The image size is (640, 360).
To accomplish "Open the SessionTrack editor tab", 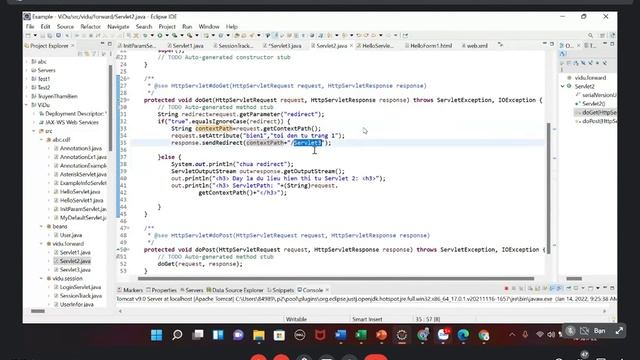I will (233, 46).
